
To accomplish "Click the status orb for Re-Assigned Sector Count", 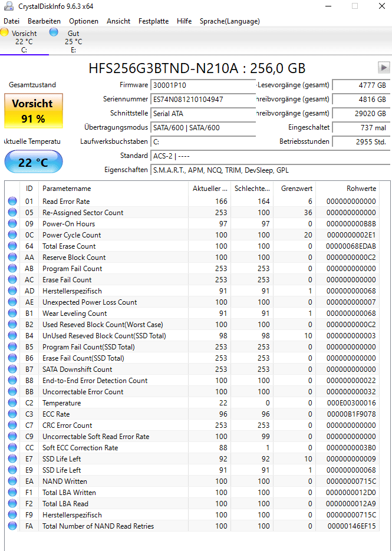I will click(x=12, y=213).
